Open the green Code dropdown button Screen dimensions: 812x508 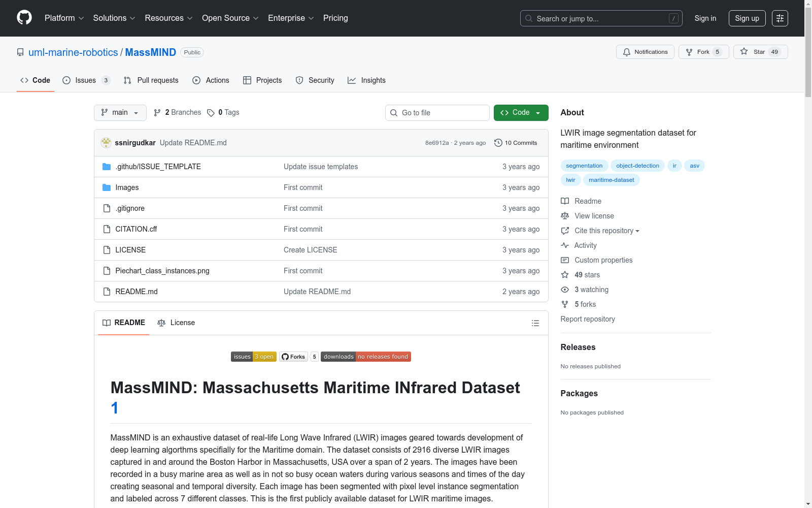click(521, 113)
